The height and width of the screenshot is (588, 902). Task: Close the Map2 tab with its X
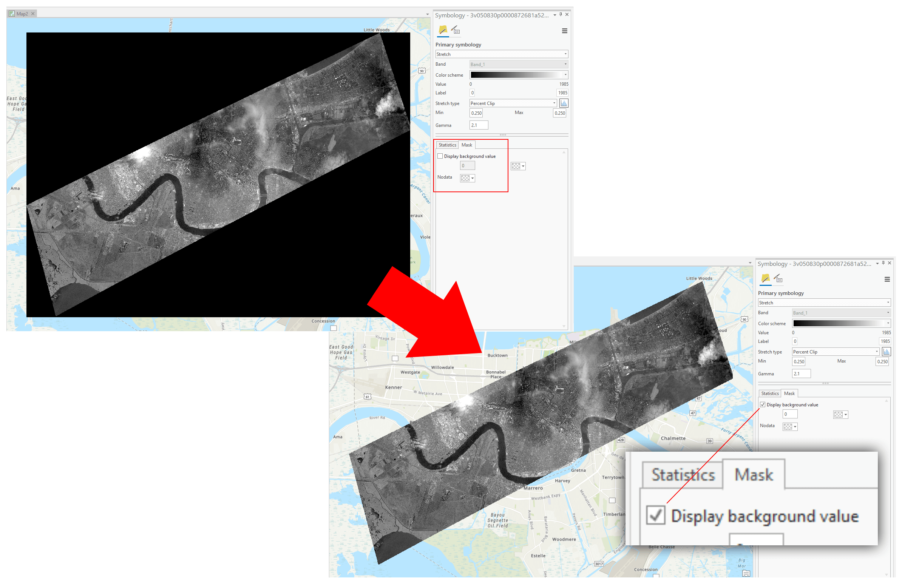coord(33,14)
